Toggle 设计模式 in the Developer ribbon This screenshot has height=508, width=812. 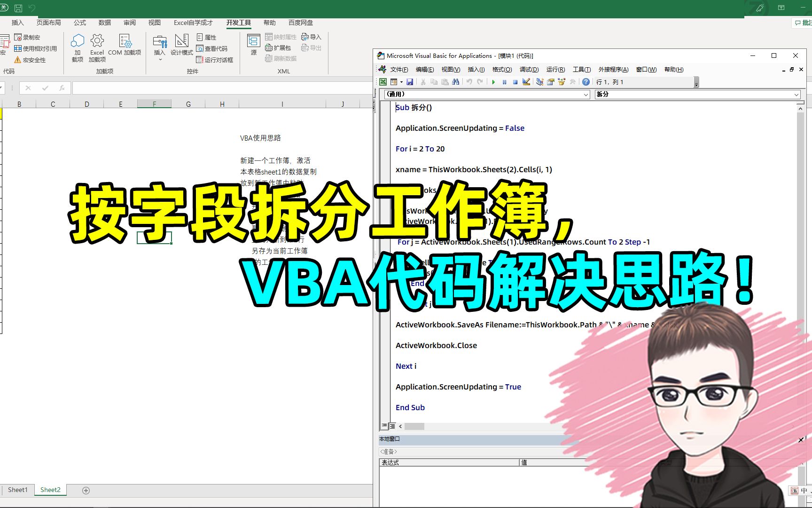click(181, 46)
